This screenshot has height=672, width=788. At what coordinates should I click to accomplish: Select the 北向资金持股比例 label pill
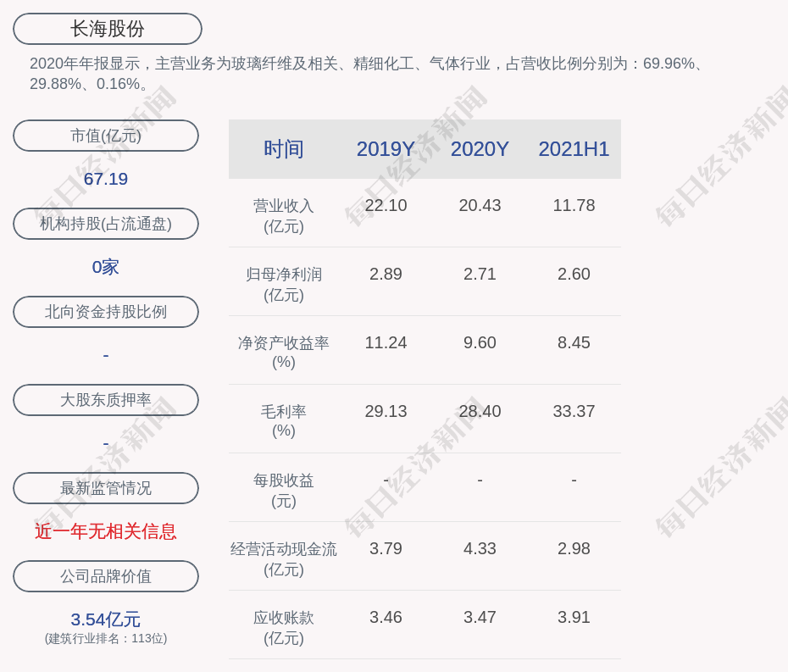click(x=106, y=312)
